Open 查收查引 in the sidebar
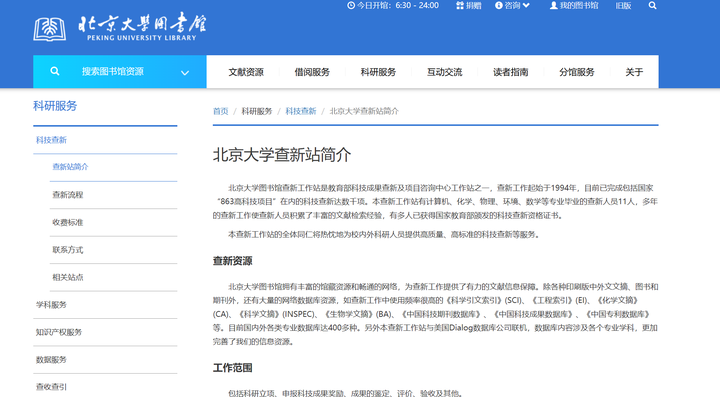The image size is (720, 397). 51,387
